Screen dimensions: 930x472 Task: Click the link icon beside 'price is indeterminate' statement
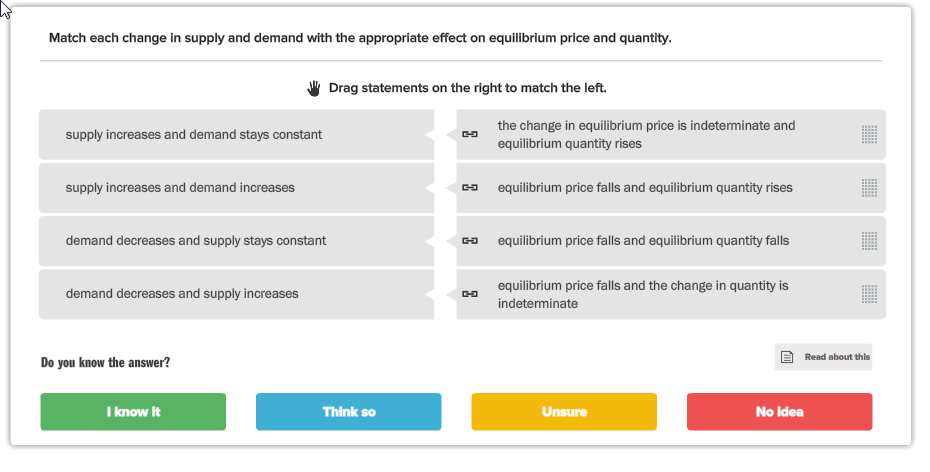tap(470, 135)
